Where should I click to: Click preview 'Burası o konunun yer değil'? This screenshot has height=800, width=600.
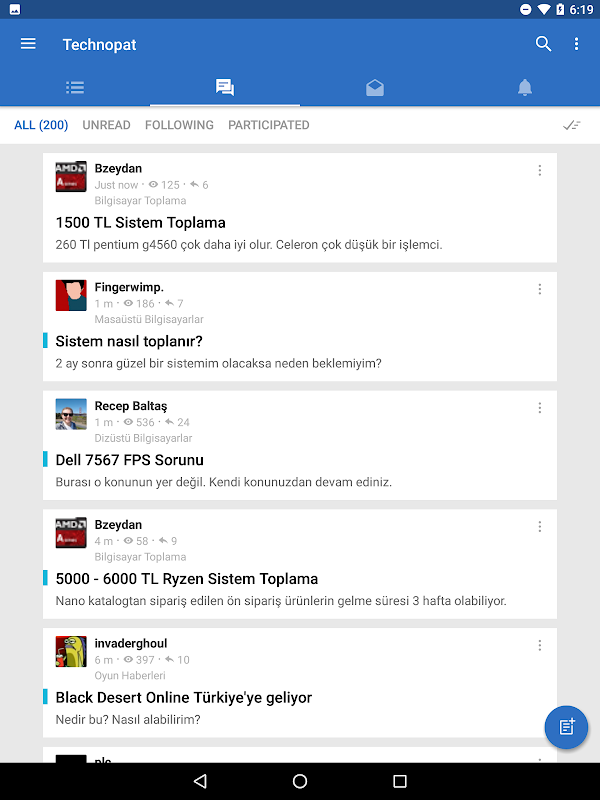223,482
